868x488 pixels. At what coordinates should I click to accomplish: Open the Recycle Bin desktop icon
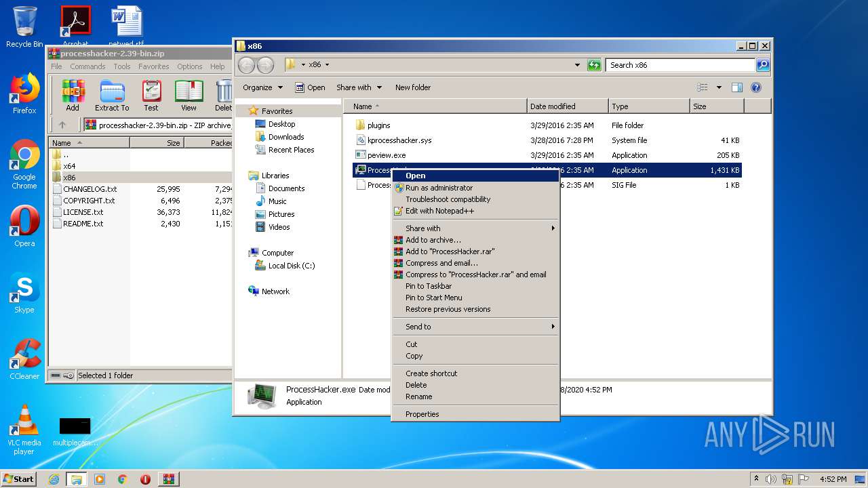pos(24,27)
